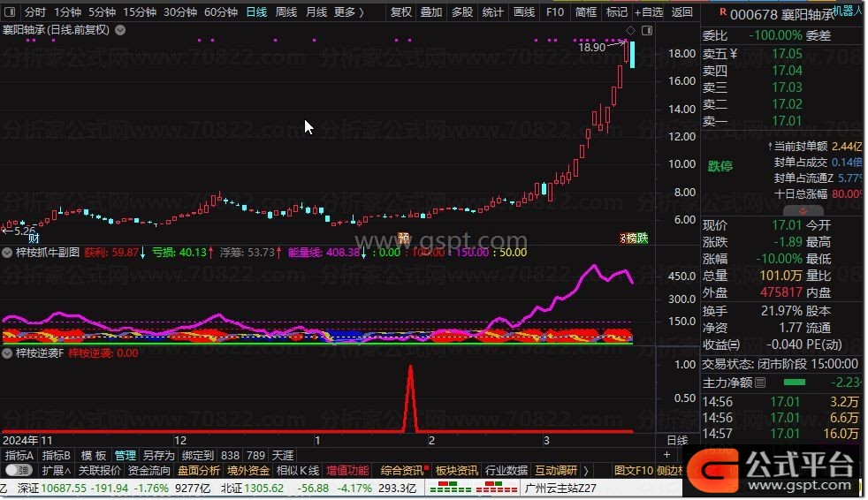This screenshot has width=868, height=500.
Task: Switch to 周线 weekly chart
Action: pos(286,11)
